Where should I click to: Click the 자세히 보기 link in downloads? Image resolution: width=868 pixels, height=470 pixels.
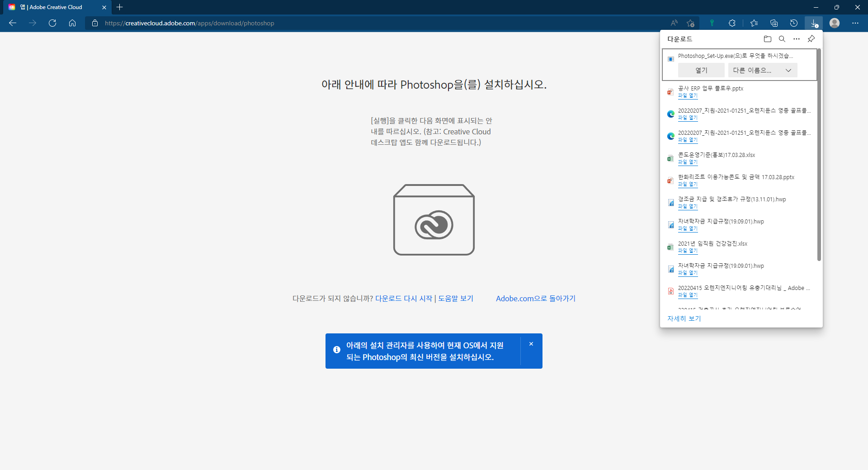coord(684,318)
